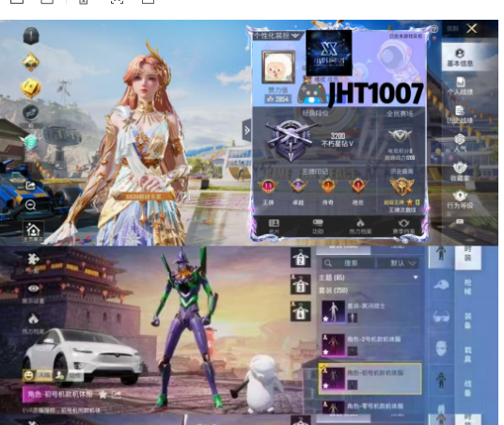The image size is (504, 425).
Task: Click the 搜索 search field
Action: pos(348,263)
